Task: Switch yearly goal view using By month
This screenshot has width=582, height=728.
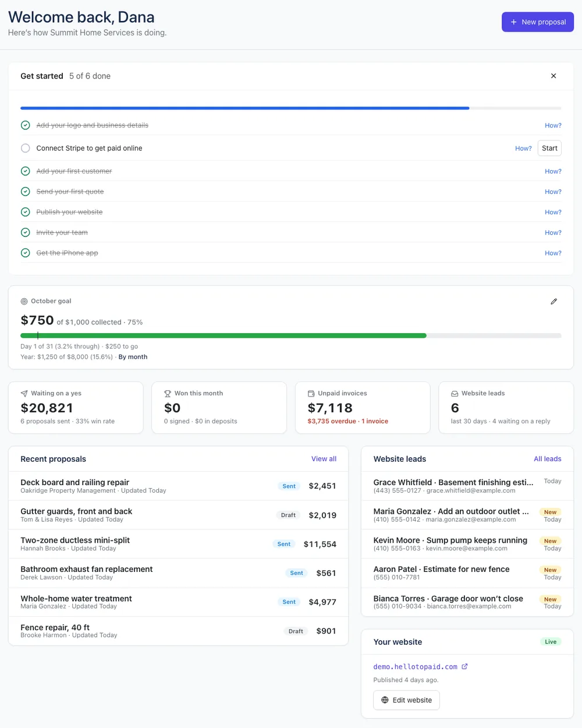Action: (x=133, y=357)
